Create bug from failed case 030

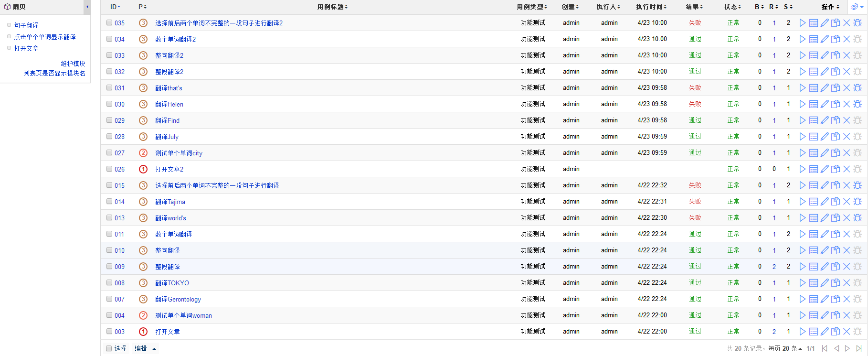click(x=857, y=104)
